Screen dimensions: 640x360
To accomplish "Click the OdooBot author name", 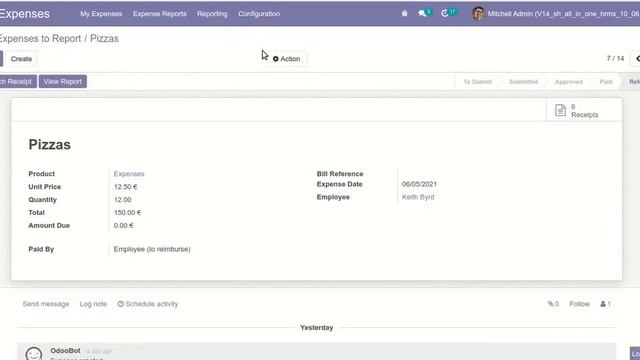I will 65,351.
